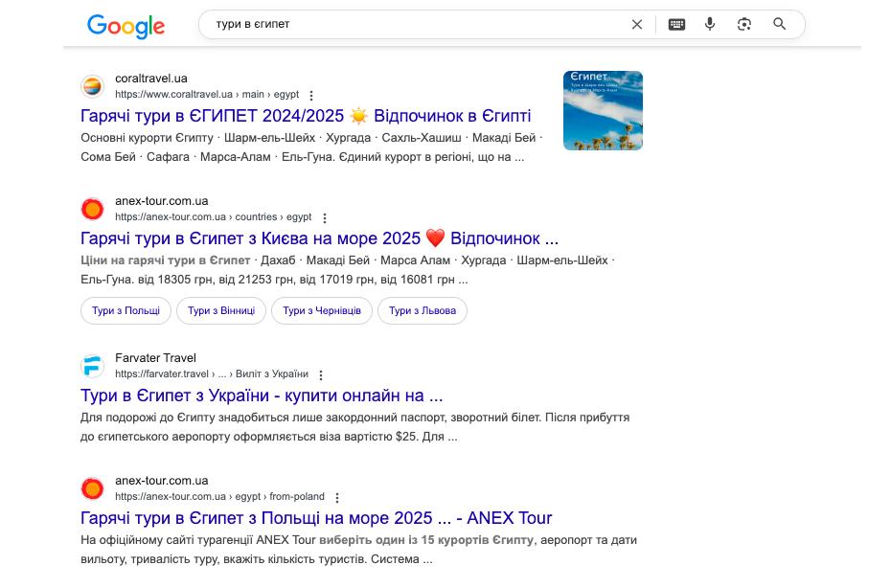Open the Єгипет sky thumbnail image
The height and width of the screenshot is (588, 891).
tap(603, 110)
